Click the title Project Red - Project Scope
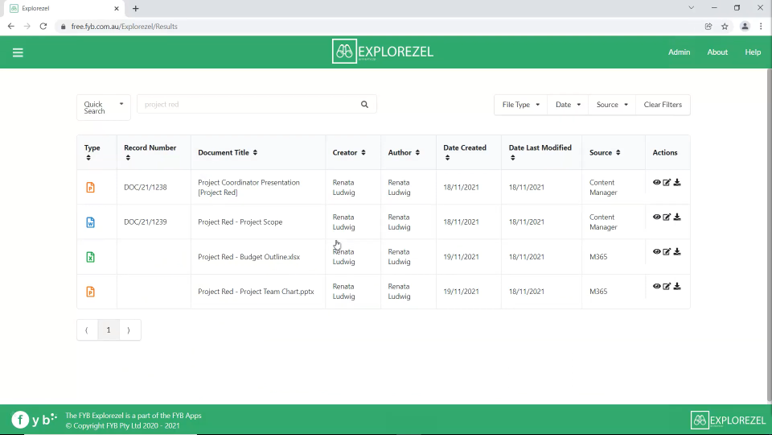 tap(240, 222)
